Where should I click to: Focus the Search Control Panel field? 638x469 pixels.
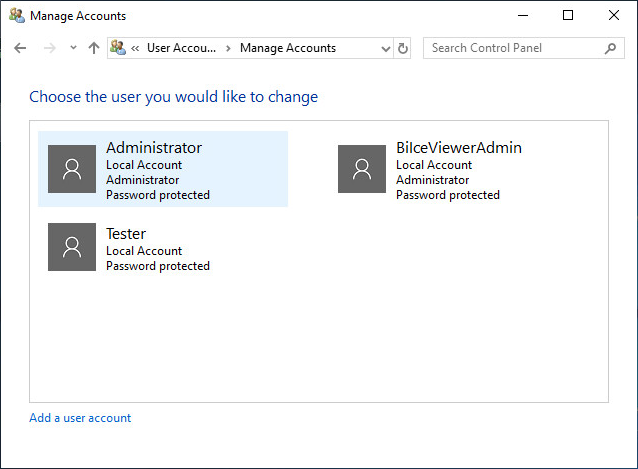pyautogui.click(x=514, y=48)
